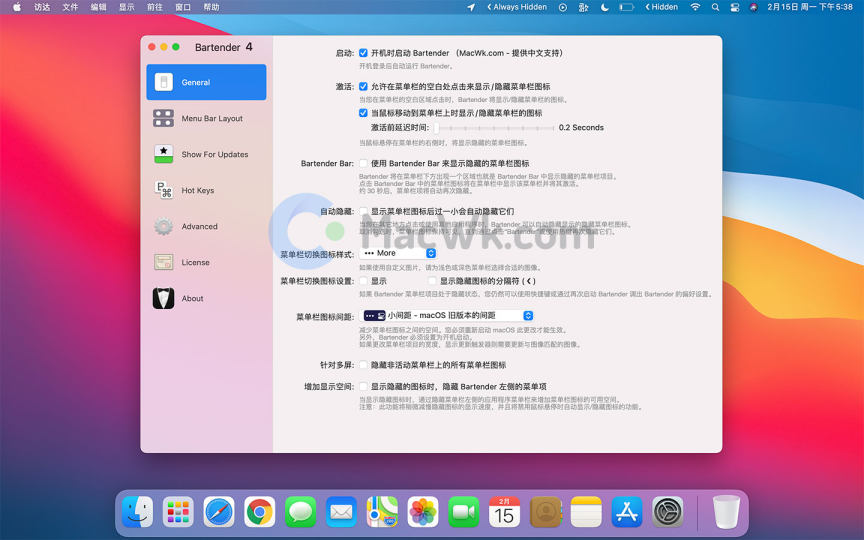Click the yellow minimize button of Bartender window
The width and height of the screenshot is (864, 540).
tap(164, 47)
